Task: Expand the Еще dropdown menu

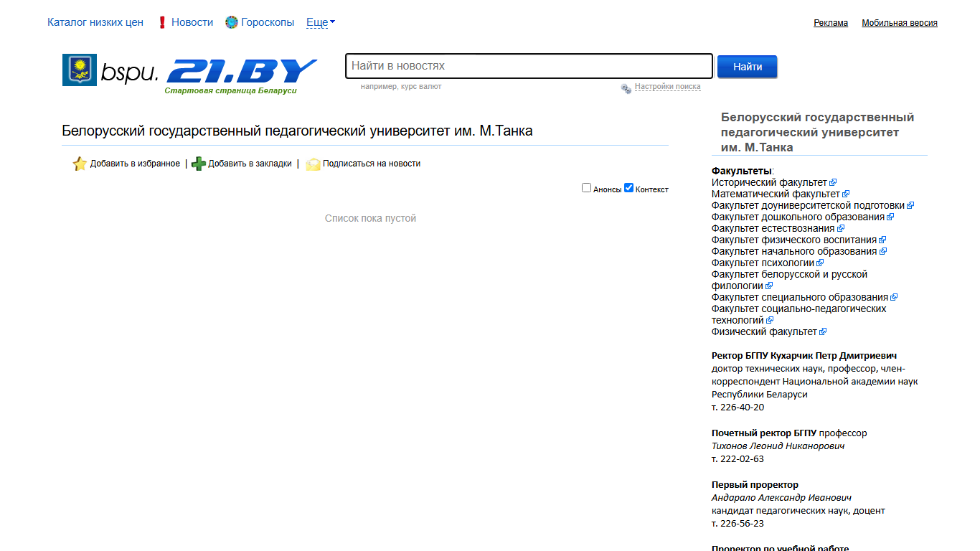Action: 321,22
